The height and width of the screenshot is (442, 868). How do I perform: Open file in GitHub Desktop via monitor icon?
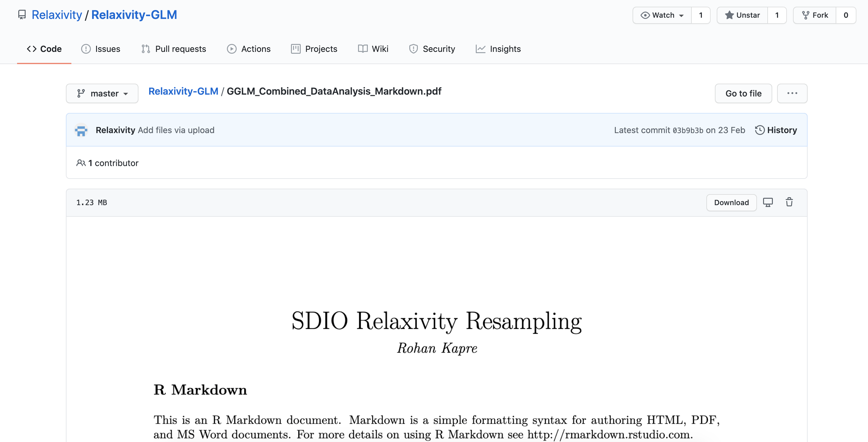click(x=768, y=202)
